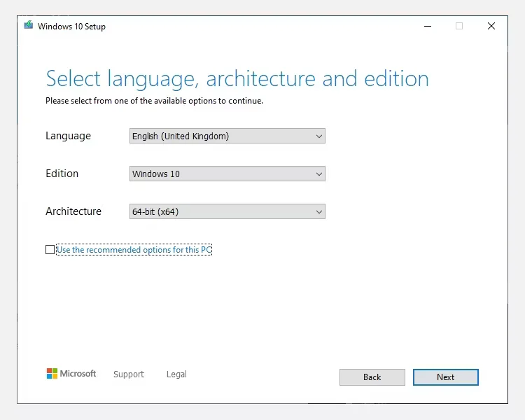Click the chevron arrow on the Edition dropdown
The width and height of the screenshot is (525, 420).
(319, 174)
